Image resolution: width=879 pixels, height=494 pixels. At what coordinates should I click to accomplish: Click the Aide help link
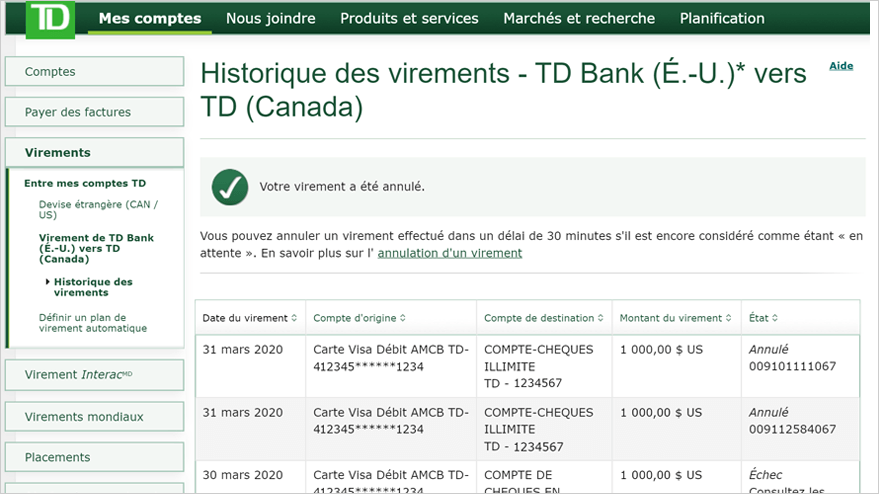(x=841, y=66)
